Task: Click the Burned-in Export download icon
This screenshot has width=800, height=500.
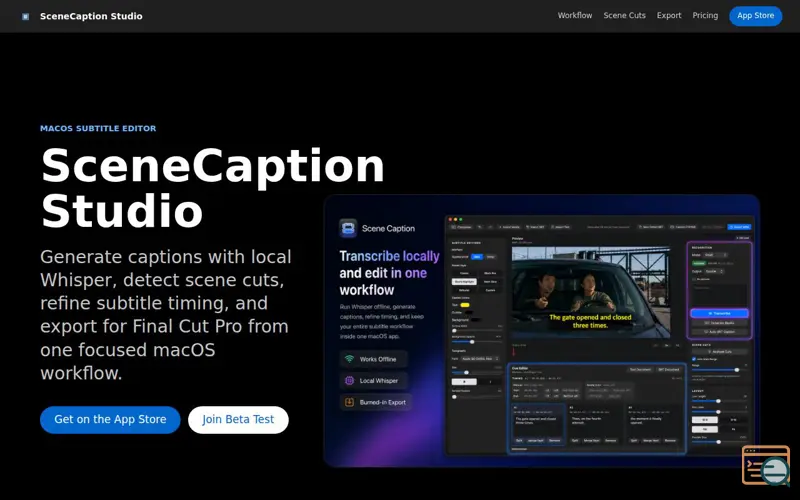Action: 349,402
